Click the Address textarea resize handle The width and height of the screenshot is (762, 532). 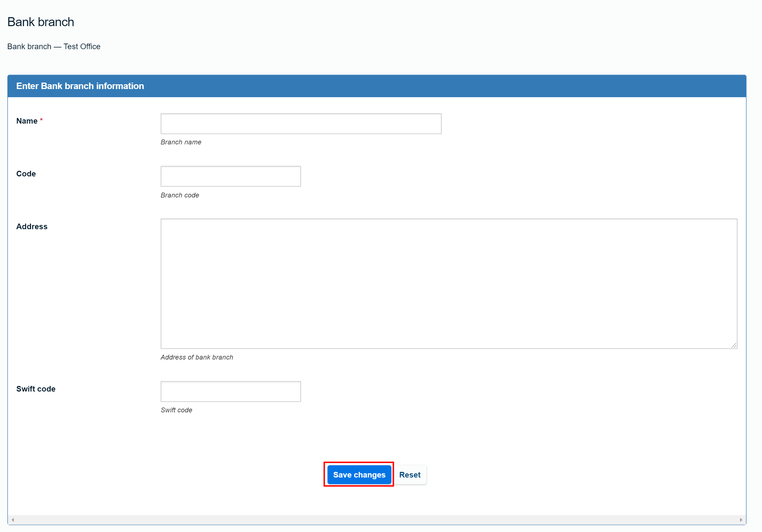click(733, 345)
